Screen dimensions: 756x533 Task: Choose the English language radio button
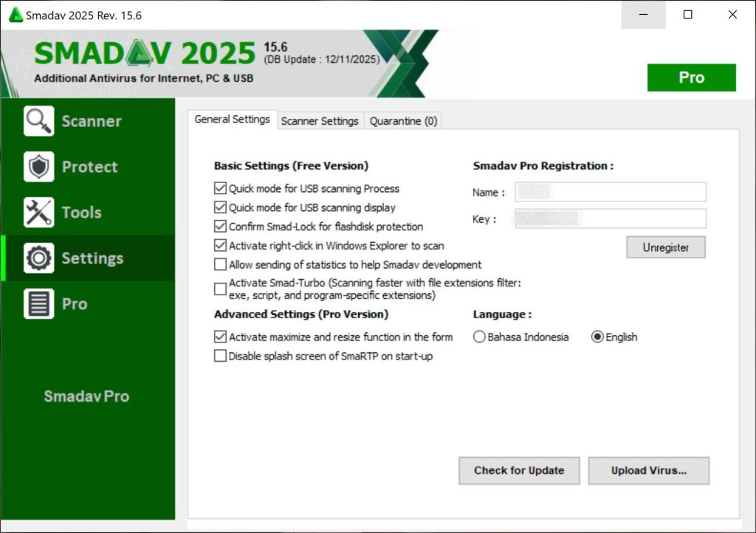(597, 337)
